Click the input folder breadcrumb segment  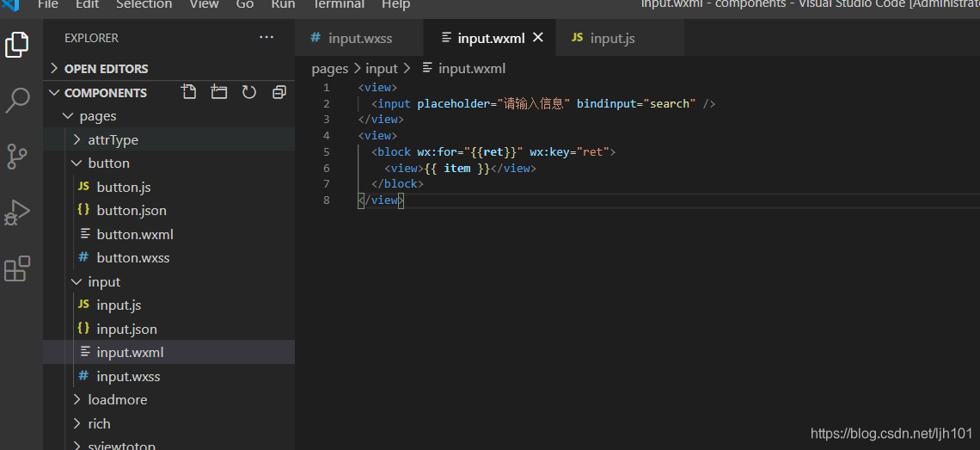(382, 68)
